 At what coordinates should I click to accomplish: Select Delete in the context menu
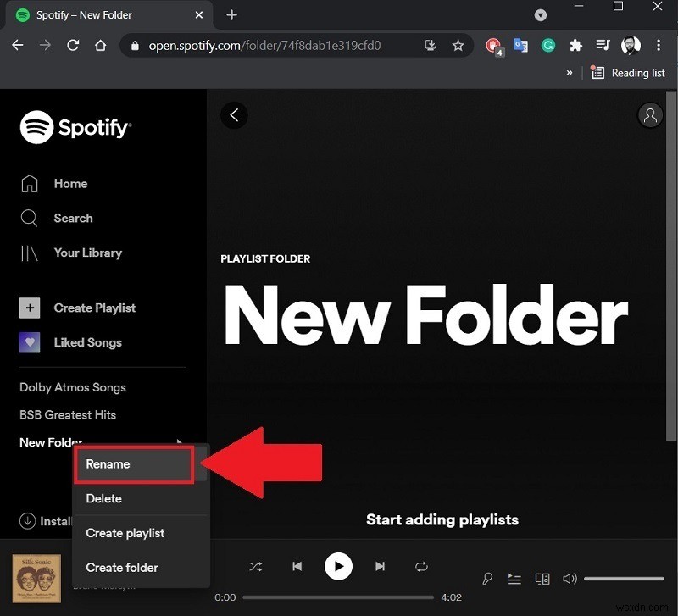click(x=103, y=499)
